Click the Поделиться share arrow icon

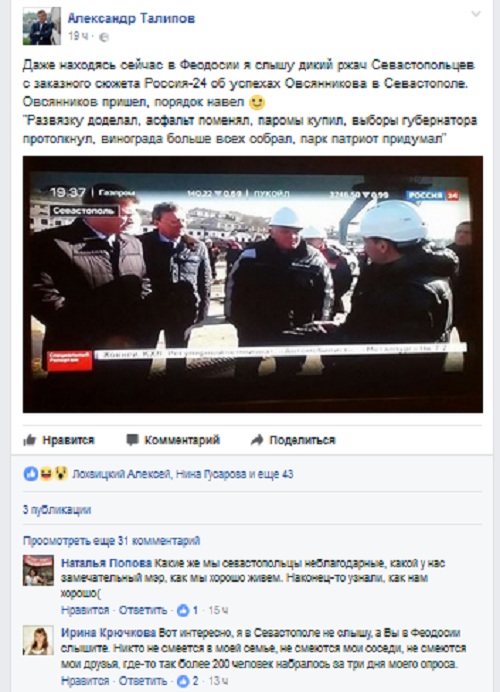tap(257, 440)
